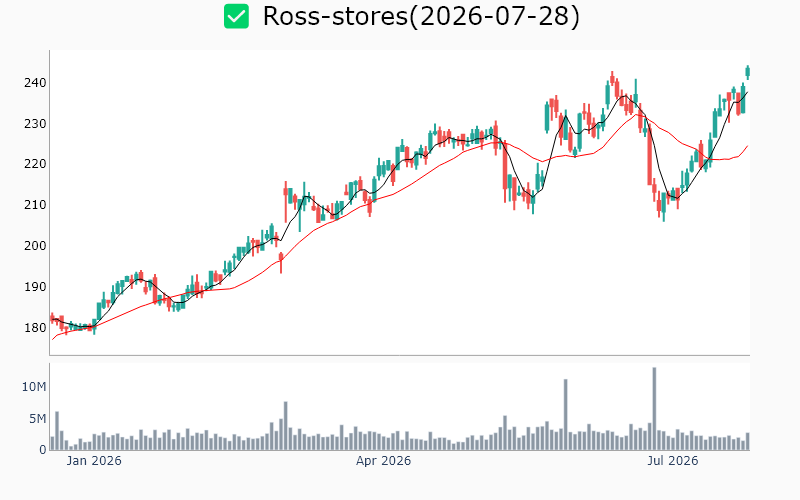Select the Jan 2026 x-axis label
This screenshot has width=800, height=500.
tap(94, 461)
